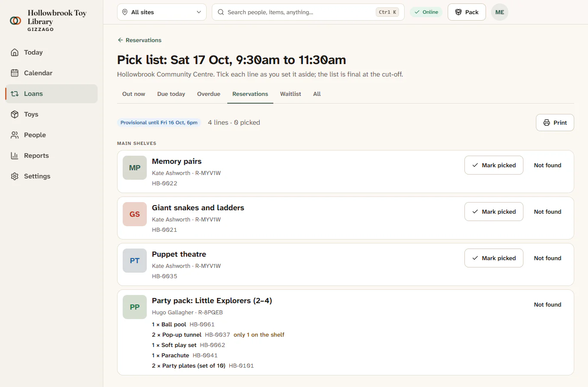Viewport: 588px width, 387px height.
Task: Open the Memory pairs item title
Action: click(176, 161)
